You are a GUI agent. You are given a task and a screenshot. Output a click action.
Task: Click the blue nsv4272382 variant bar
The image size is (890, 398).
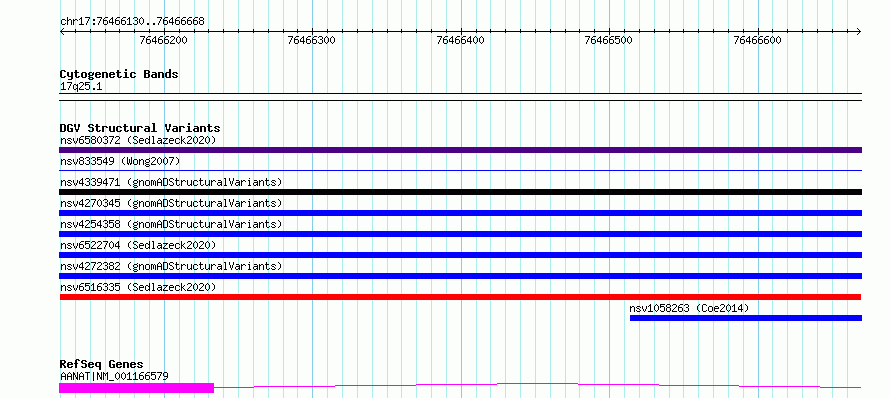460,276
